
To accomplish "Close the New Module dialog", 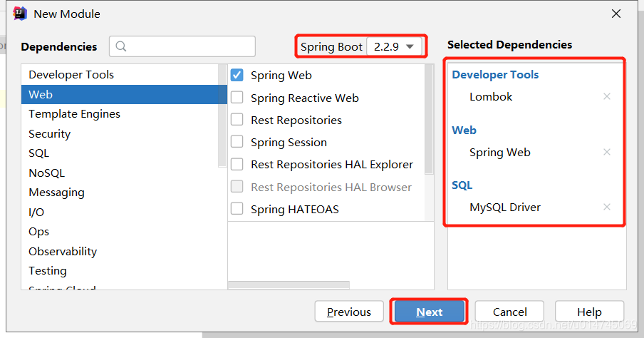I will click(x=616, y=14).
